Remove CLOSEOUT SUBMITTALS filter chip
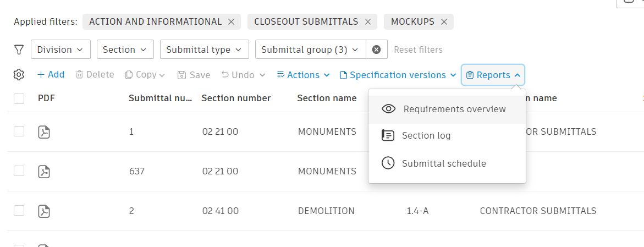644x247 pixels. 367,22
